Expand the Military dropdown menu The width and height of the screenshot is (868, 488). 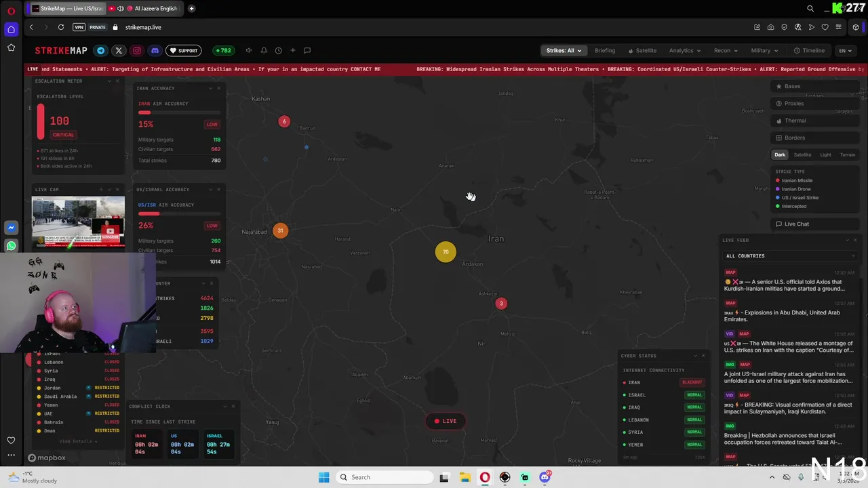(764, 50)
